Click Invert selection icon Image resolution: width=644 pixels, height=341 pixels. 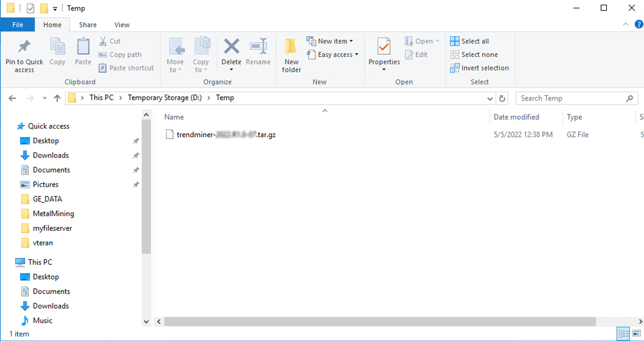[x=455, y=68]
